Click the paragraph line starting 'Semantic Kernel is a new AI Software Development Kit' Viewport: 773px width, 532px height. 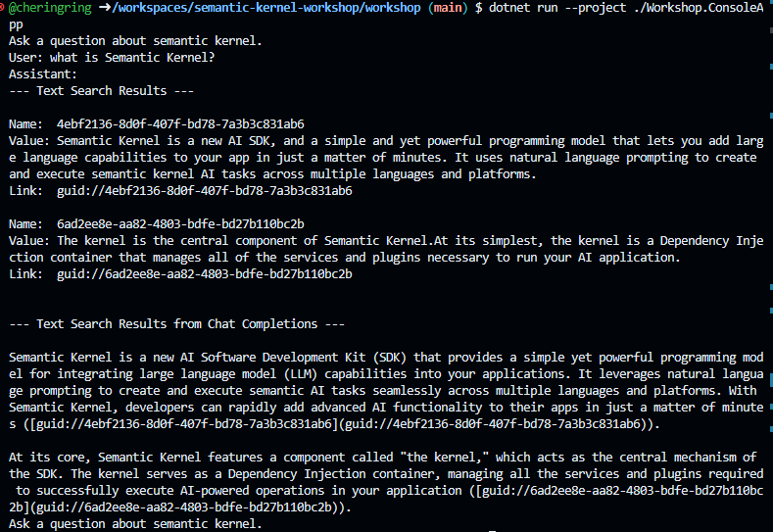tap(386, 358)
